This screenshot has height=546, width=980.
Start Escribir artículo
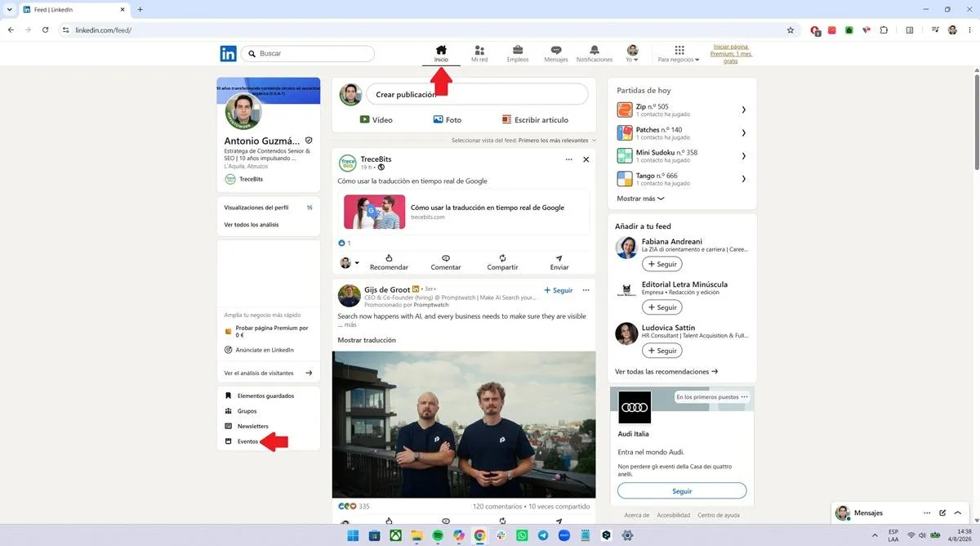pos(535,119)
